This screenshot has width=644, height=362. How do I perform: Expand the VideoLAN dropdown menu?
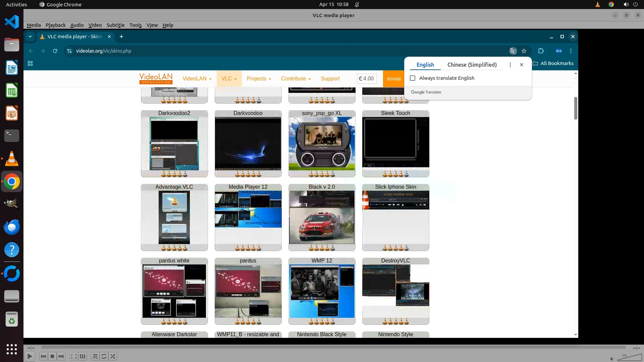point(197,79)
